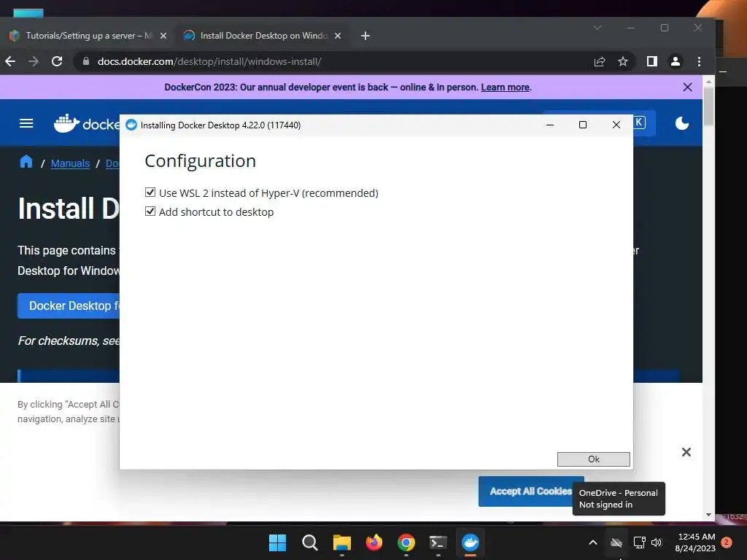Close the Docker installer dialog
This screenshot has width=747, height=560.
(x=616, y=125)
